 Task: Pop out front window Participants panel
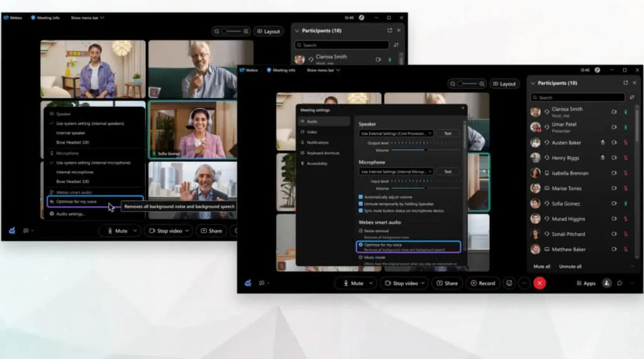pyautogui.click(x=626, y=82)
